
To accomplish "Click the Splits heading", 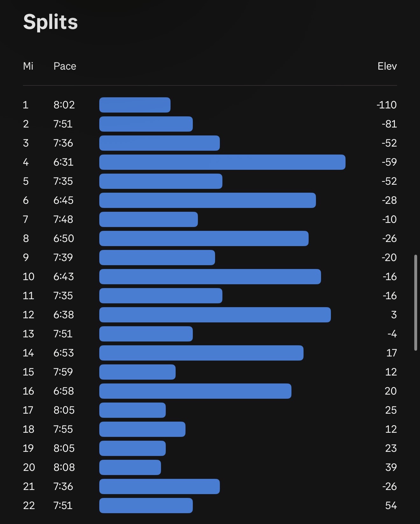I will coord(51,22).
